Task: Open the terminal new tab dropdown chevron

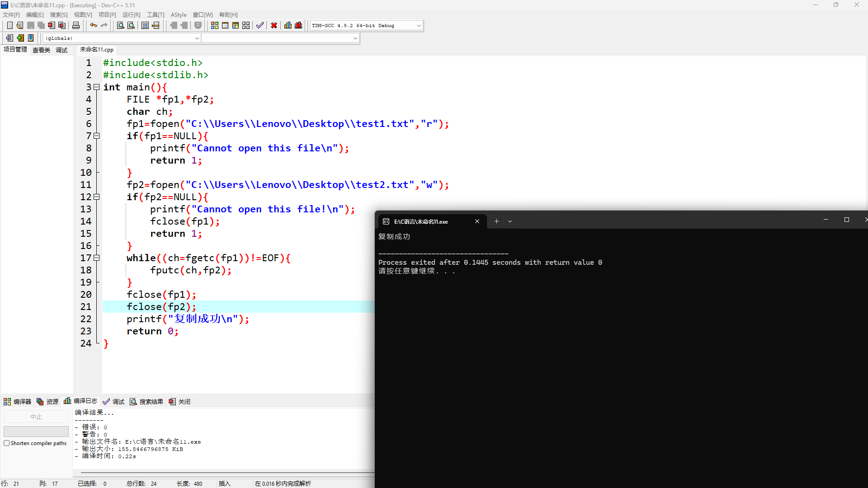Action: [x=510, y=221]
